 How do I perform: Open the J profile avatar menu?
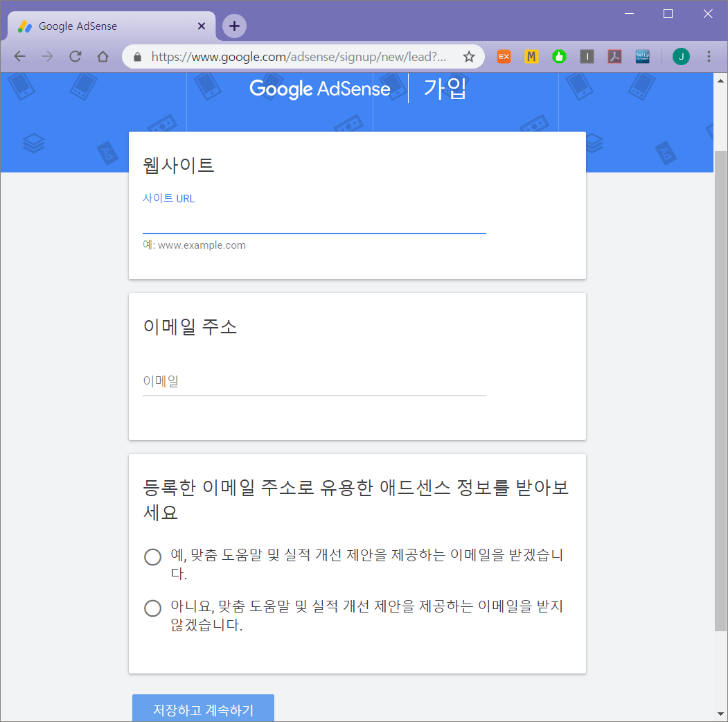[681, 57]
